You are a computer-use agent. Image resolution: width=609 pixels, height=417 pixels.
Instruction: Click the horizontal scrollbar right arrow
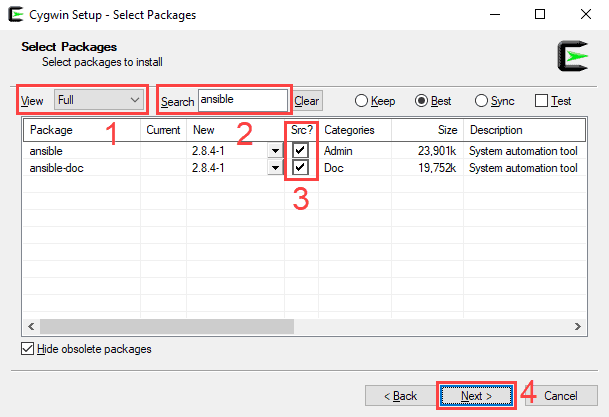coord(578,327)
